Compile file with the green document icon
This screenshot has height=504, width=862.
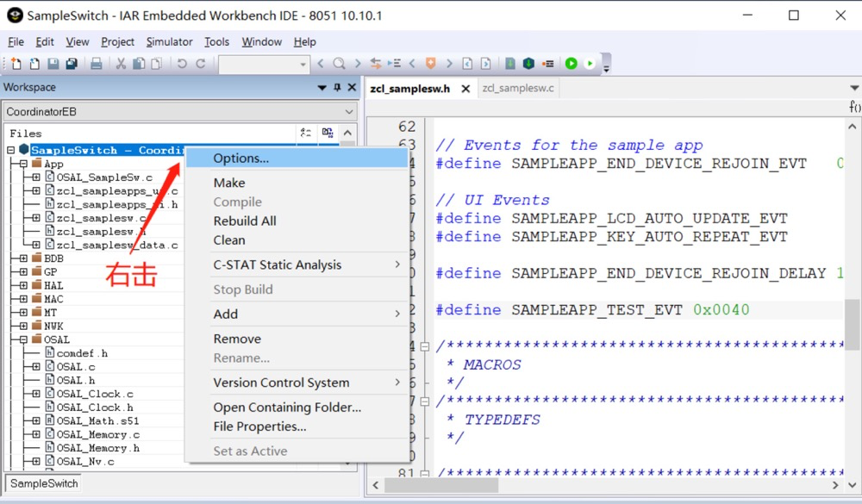tap(510, 64)
